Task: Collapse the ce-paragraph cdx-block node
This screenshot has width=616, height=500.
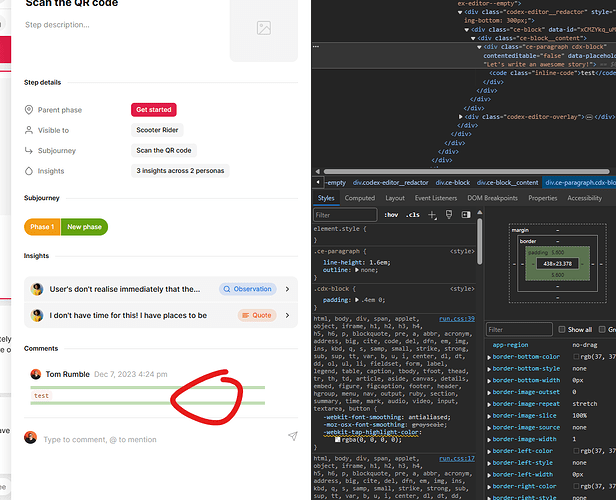Action: [479, 47]
